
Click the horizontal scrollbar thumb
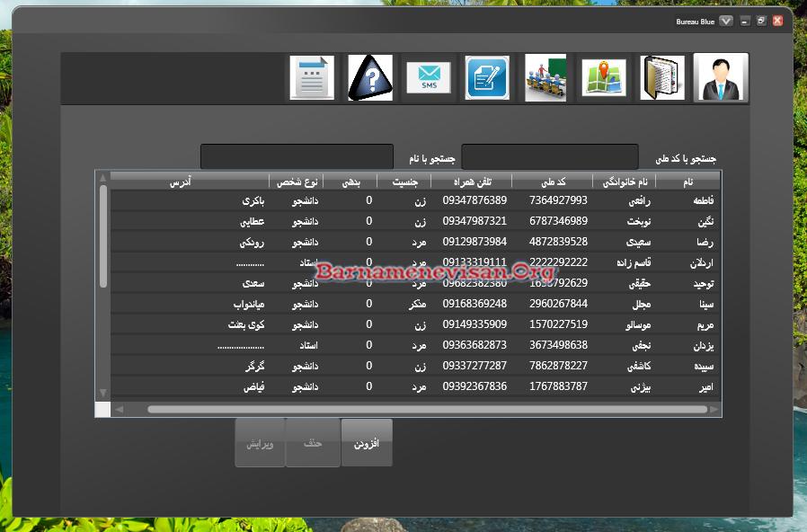click(x=427, y=410)
